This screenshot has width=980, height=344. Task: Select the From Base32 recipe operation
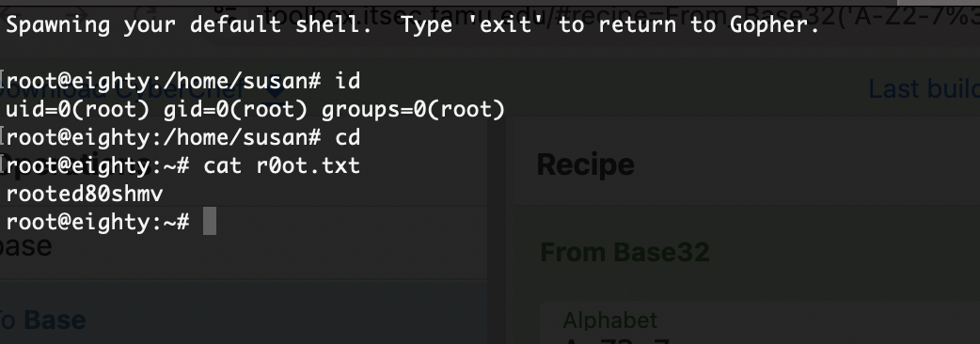point(625,252)
